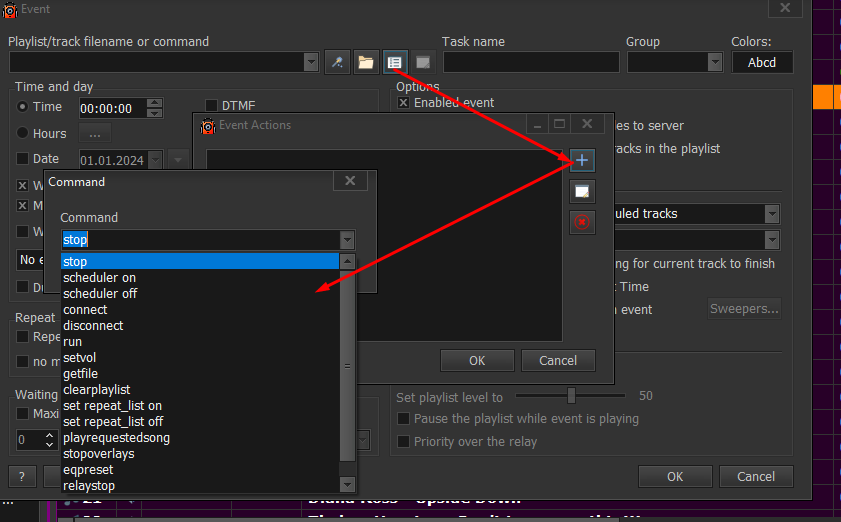841x522 pixels.
Task: Delete action using red X icon
Action: click(x=582, y=222)
